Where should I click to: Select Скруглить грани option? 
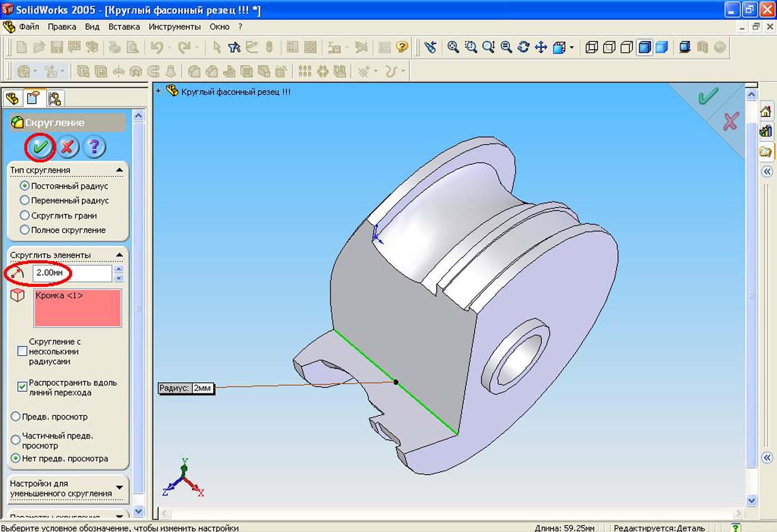coord(25,216)
